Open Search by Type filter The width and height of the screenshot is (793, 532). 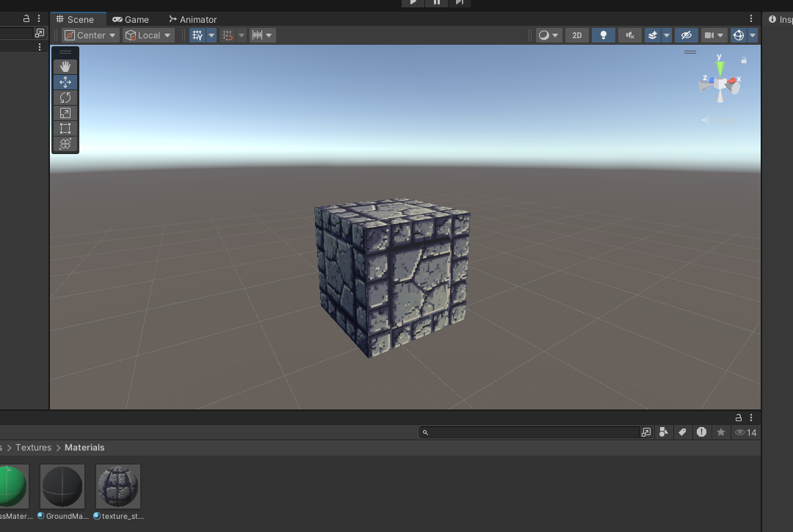pos(664,432)
